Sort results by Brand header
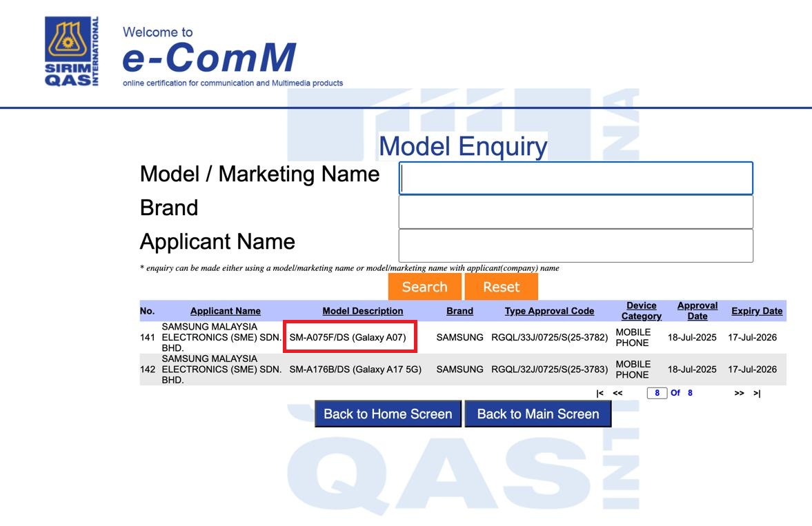 pos(459,311)
